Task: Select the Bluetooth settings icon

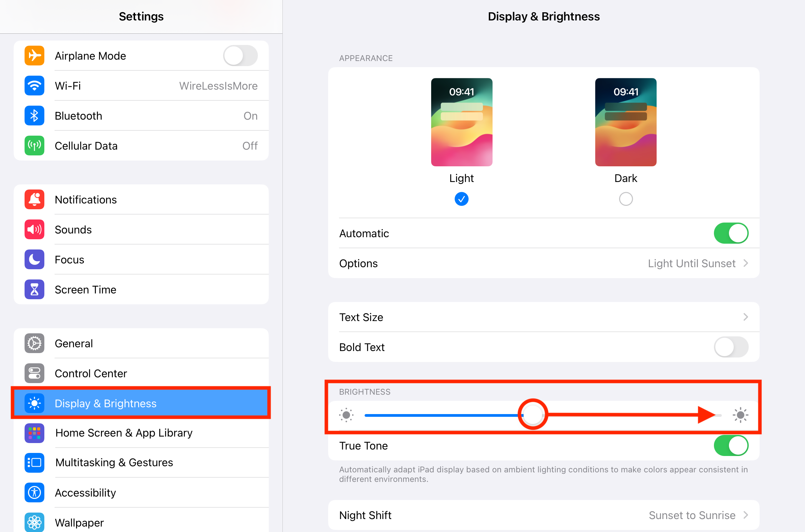Action: (x=34, y=116)
